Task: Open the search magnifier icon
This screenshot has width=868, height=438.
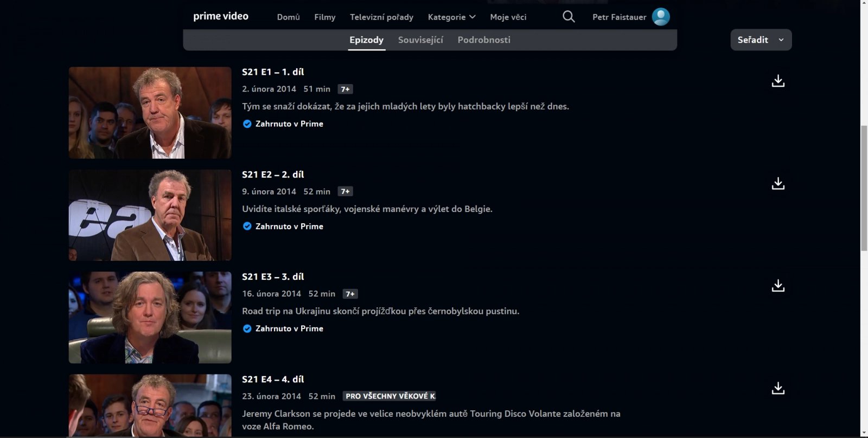Action: [x=569, y=17]
